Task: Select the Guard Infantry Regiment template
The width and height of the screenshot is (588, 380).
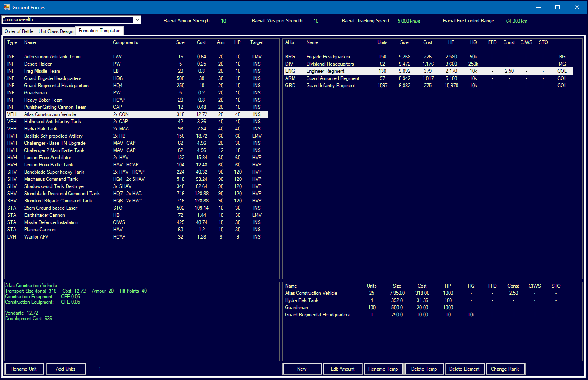Action: (429, 86)
